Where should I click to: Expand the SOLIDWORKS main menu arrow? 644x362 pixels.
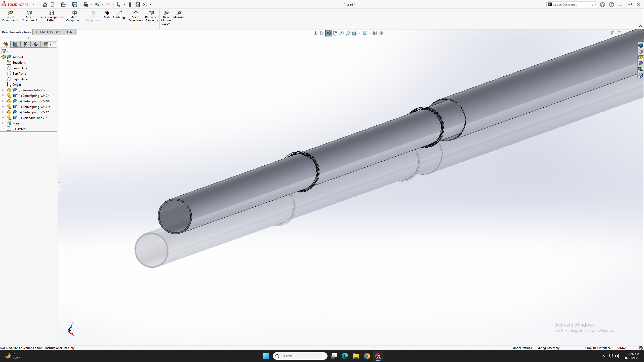(33, 5)
